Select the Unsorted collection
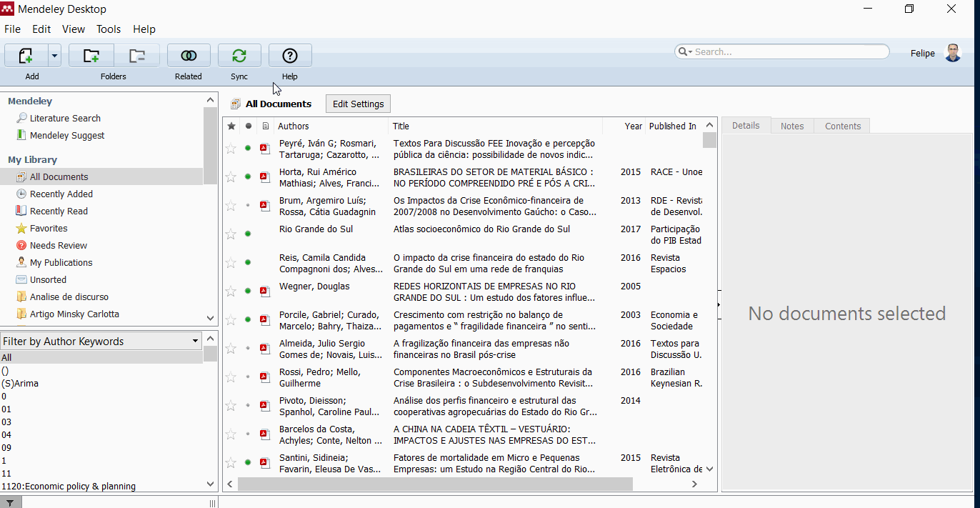This screenshot has width=980, height=508. click(x=48, y=279)
